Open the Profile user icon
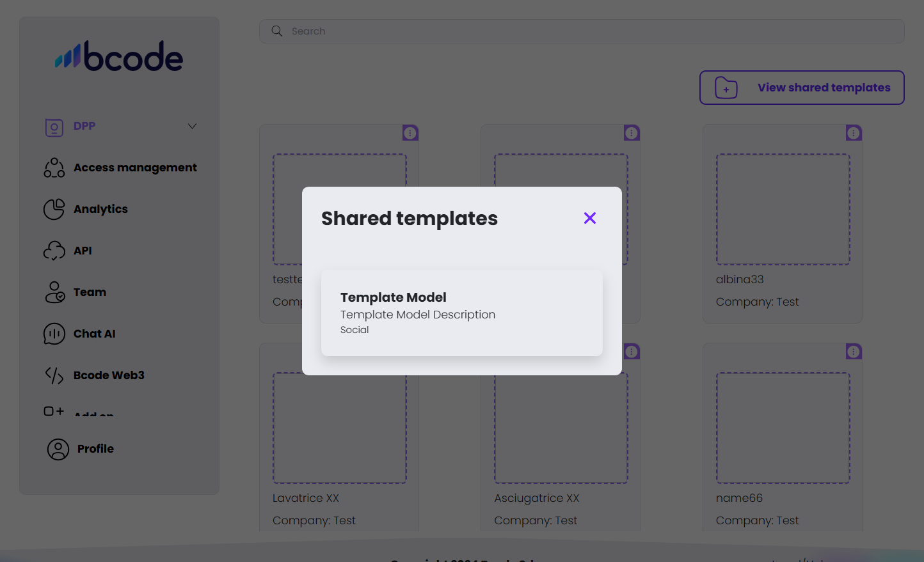Screen dimensions: 924x562 (58, 449)
